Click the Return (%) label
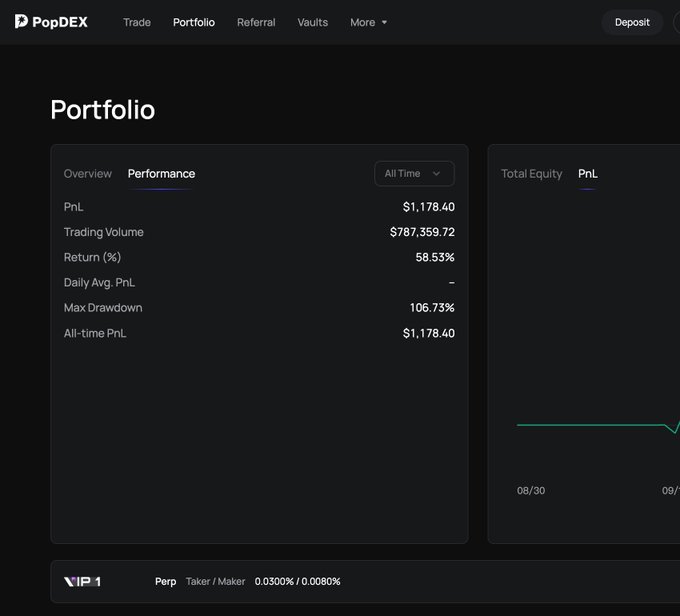 tap(92, 257)
